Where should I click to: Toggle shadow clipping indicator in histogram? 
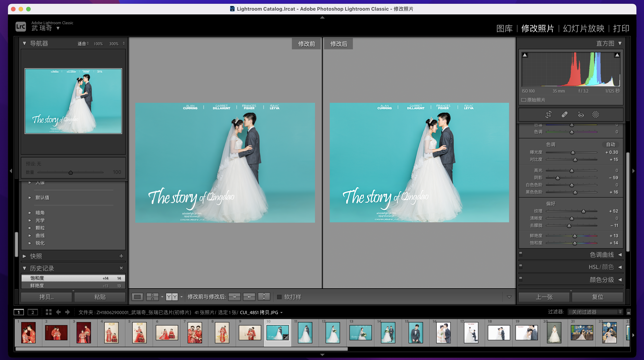point(525,55)
